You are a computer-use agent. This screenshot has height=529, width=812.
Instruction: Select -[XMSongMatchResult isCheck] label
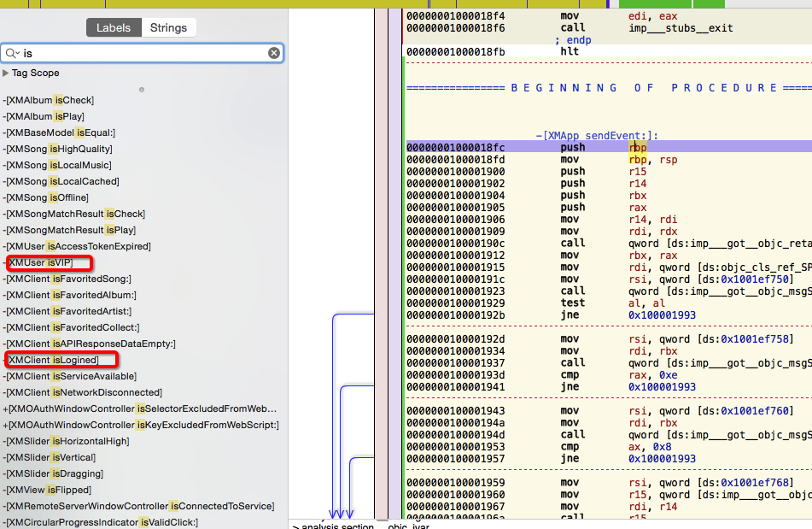point(74,214)
